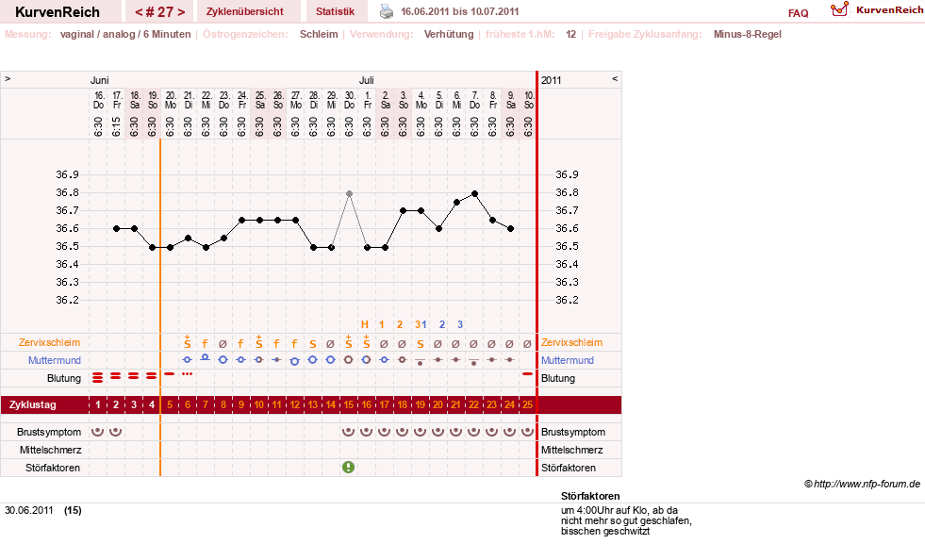Click the Brustsymptom icon on cycle day 20

click(438, 432)
